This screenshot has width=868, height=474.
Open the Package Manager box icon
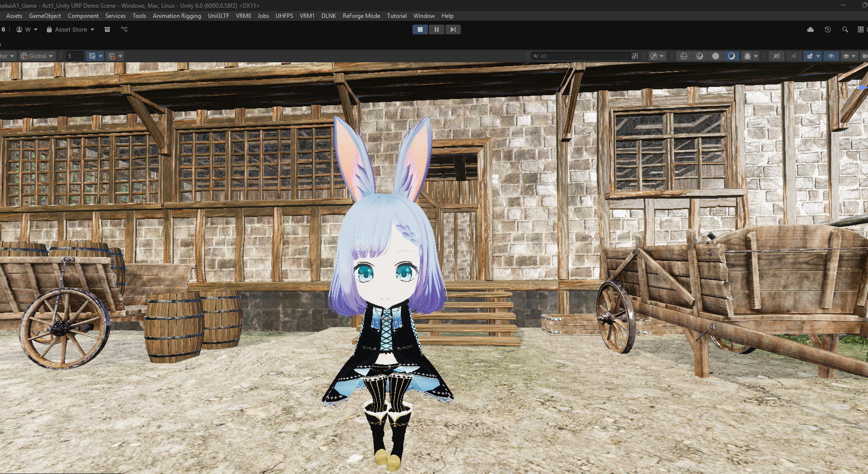pyautogui.click(x=107, y=29)
